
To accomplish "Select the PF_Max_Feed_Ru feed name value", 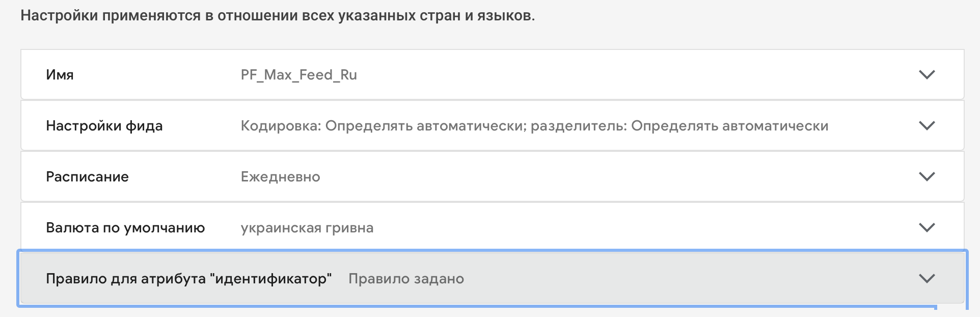I will pyautogui.click(x=298, y=75).
